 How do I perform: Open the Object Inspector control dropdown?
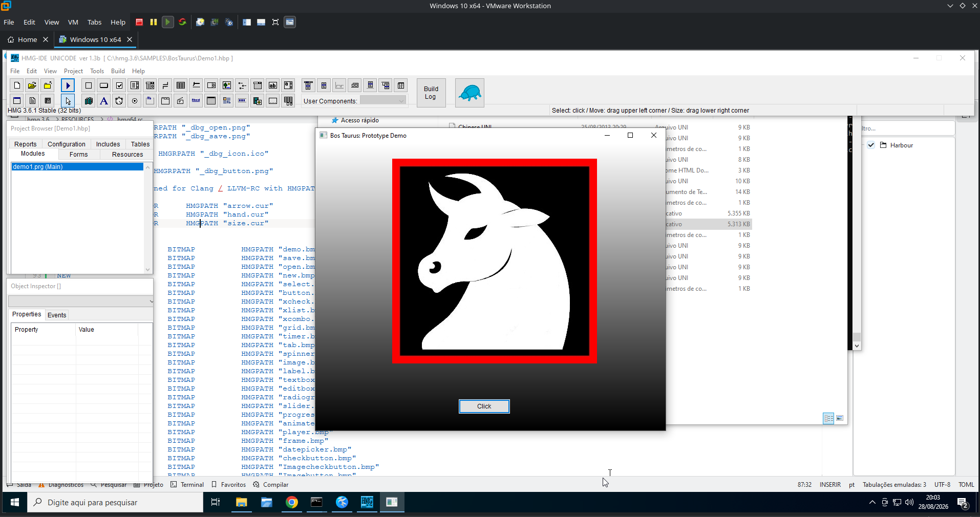tap(81, 301)
